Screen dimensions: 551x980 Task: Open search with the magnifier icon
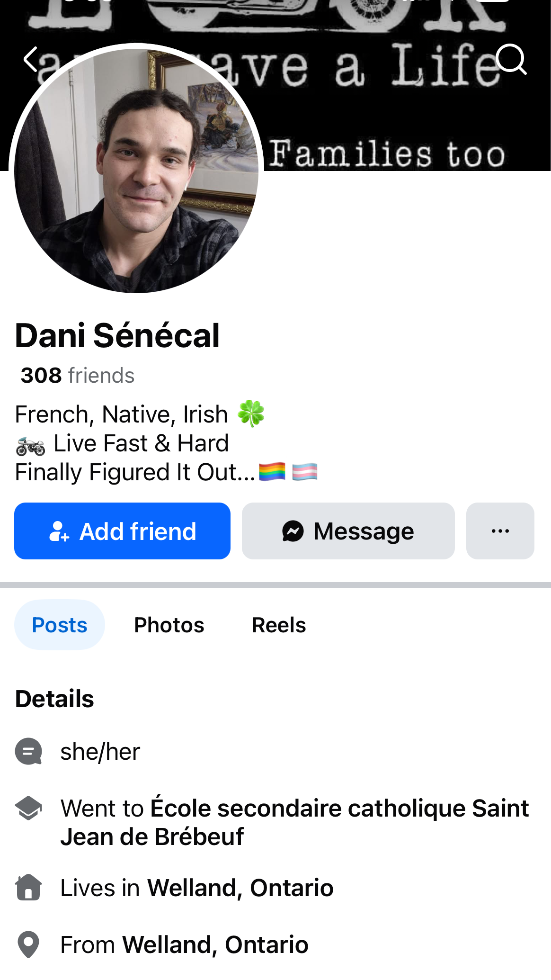[x=511, y=59]
